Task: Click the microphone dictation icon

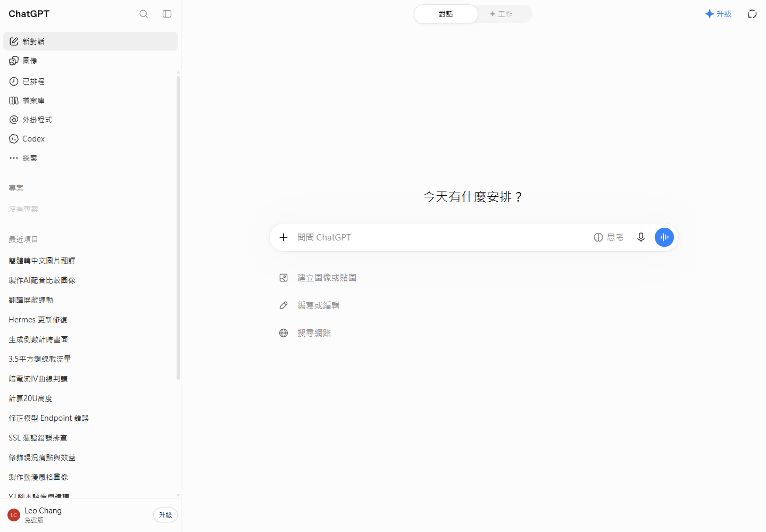Action: coord(641,237)
